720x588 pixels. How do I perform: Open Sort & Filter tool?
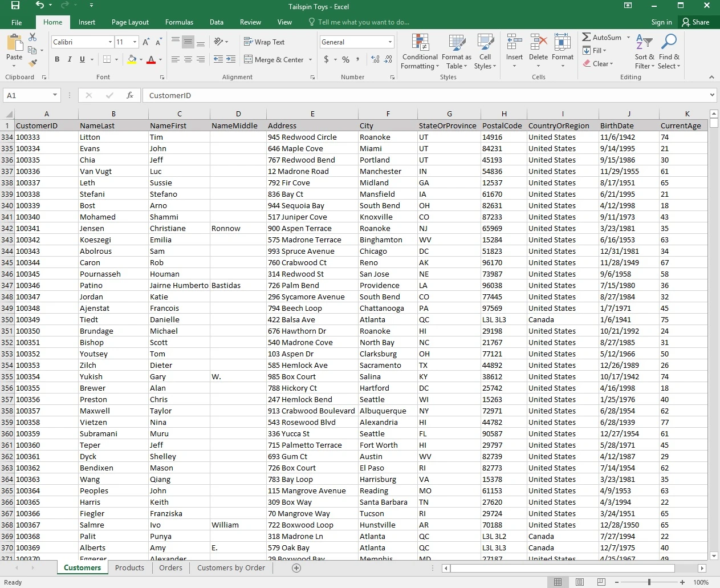coord(644,51)
